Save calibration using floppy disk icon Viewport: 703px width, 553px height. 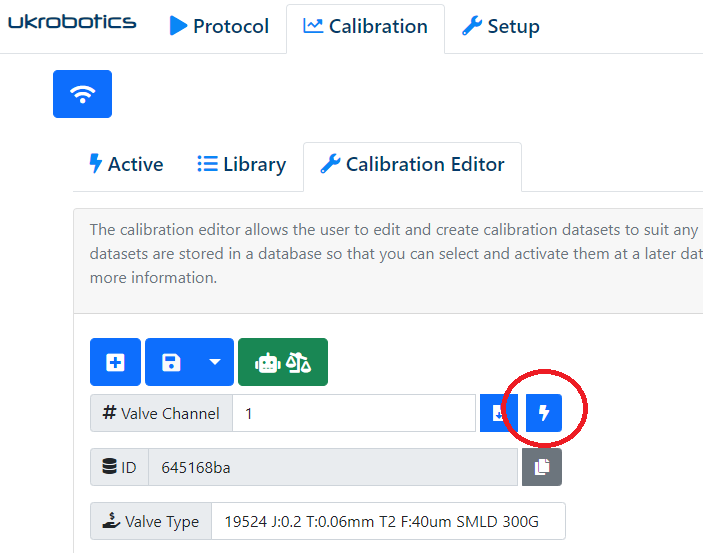pos(171,362)
